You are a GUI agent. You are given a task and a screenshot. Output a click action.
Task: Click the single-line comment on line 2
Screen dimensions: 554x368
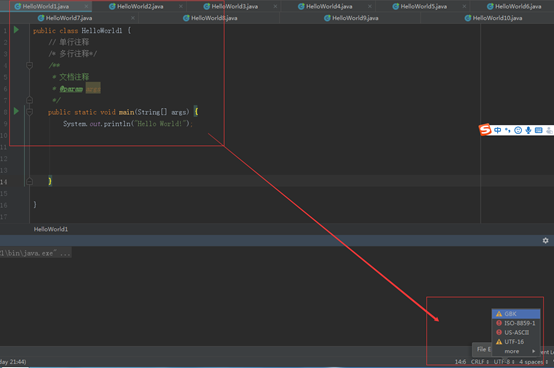click(69, 42)
